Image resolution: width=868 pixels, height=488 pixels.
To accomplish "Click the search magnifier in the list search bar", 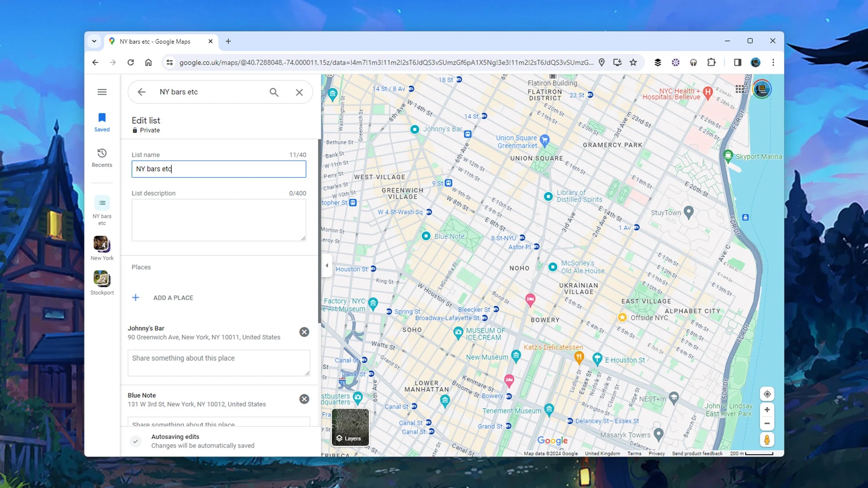I will 274,92.
